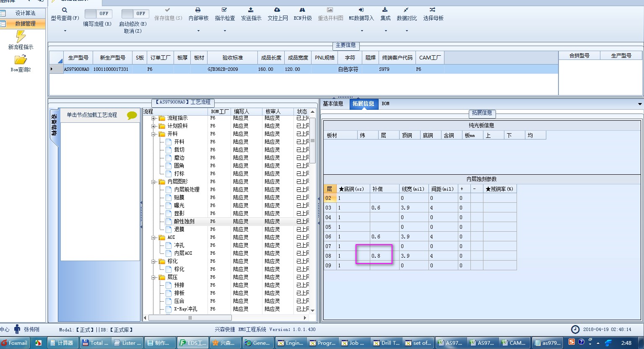Screen dimensions: 644x349
Task: Click the process tree horizontal scrollbar
Action: pos(190,318)
